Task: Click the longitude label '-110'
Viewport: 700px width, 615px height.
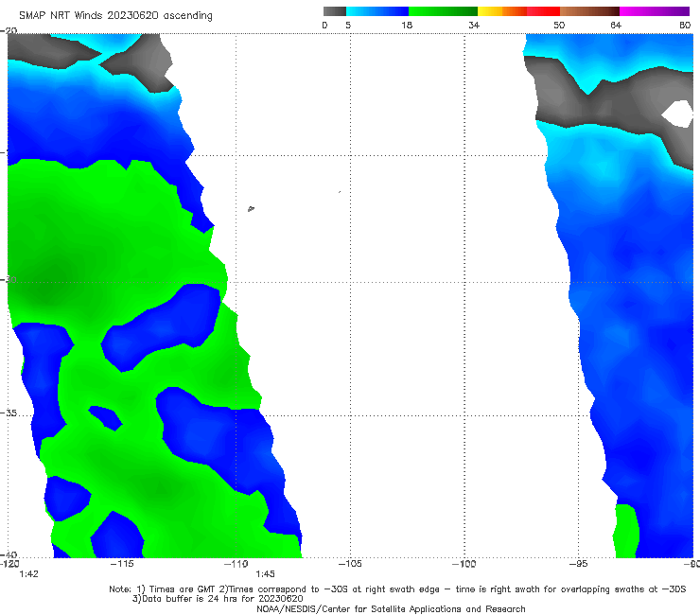Action: click(x=236, y=564)
